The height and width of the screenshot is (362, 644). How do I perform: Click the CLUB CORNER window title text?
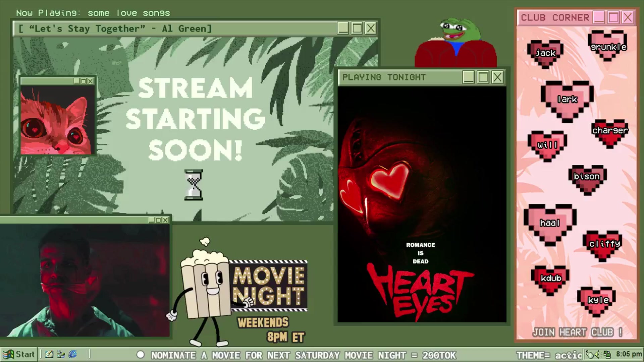[555, 17]
